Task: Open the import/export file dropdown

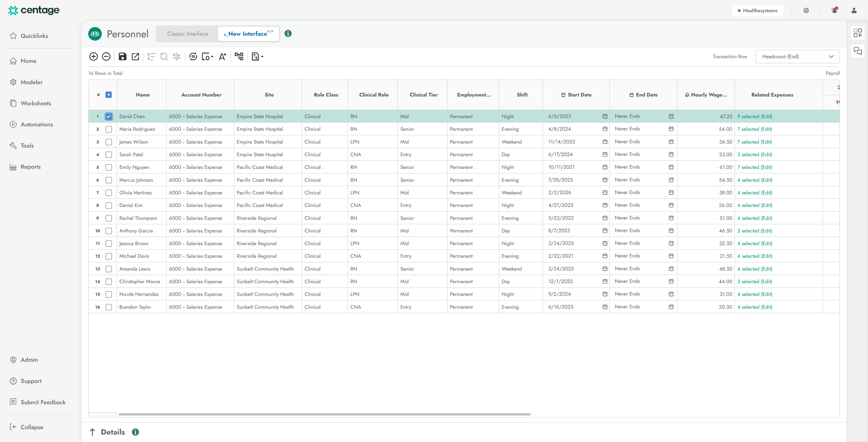Action: (257, 57)
